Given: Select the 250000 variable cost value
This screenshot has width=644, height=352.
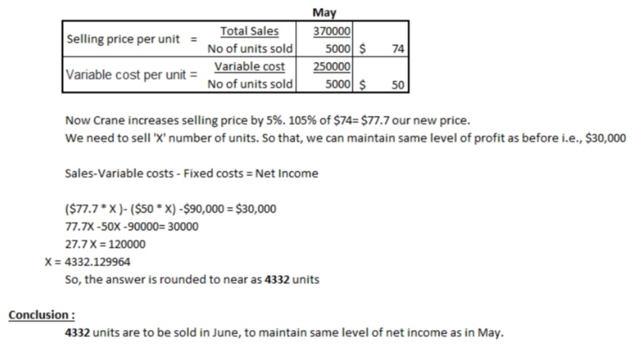Looking at the screenshot, I should (332, 67).
